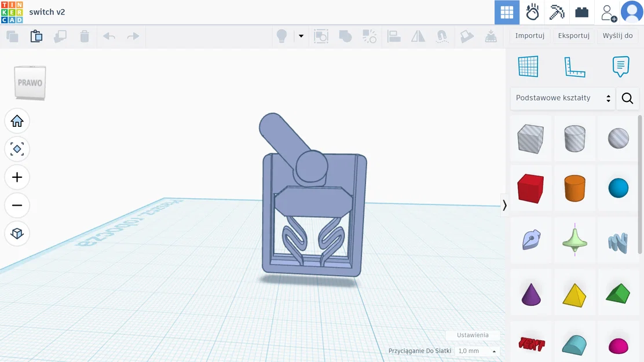644x362 pixels.
Task: Click the Fit all in view button
Action: tap(17, 149)
